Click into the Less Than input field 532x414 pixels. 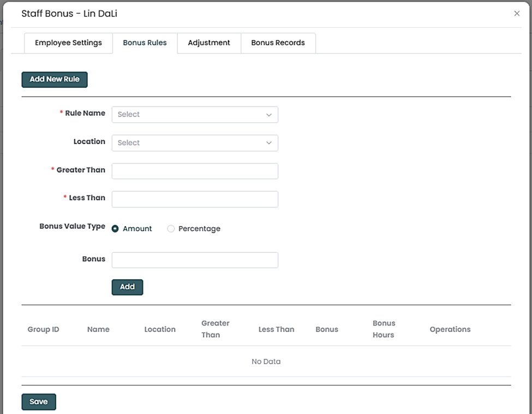click(x=195, y=199)
